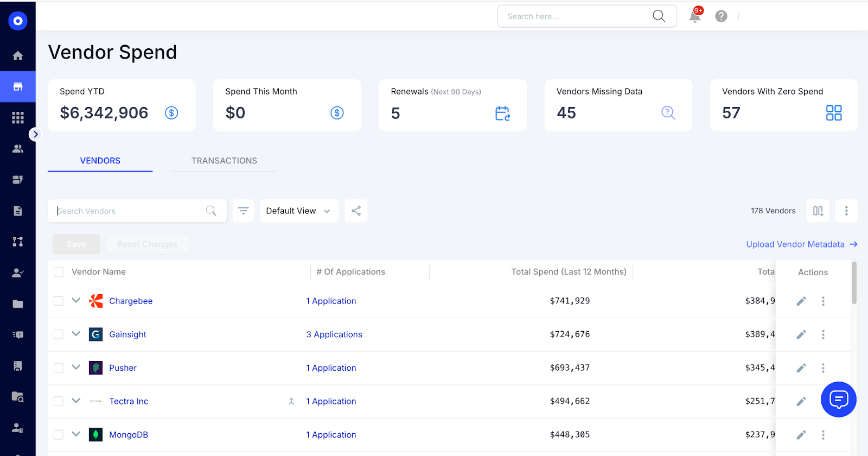Expand the Chargebee row chevron
This screenshot has width=868, height=456.
(x=76, y=300)
